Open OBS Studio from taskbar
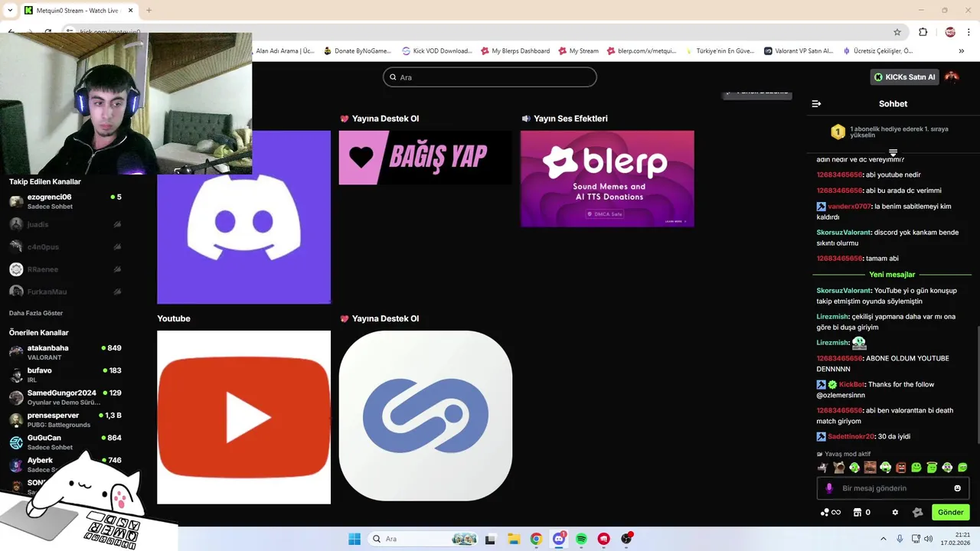This screenshot has width=980, height=551. (626, 539)
